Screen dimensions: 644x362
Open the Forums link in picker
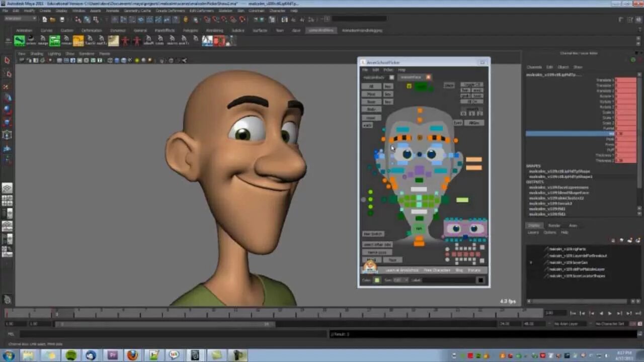click(x=474, y=270)
